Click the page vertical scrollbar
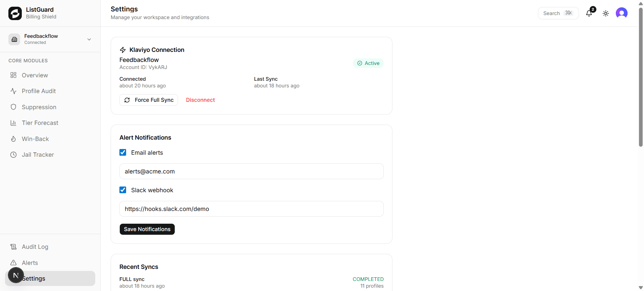The image size is (644, 291). [x=641, y=77]
